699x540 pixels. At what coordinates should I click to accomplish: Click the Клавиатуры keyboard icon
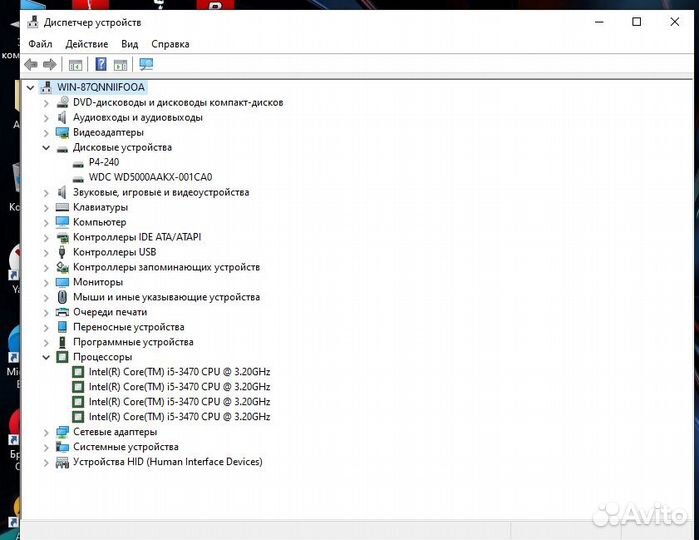pyautogui.click(x=62, y=207)
